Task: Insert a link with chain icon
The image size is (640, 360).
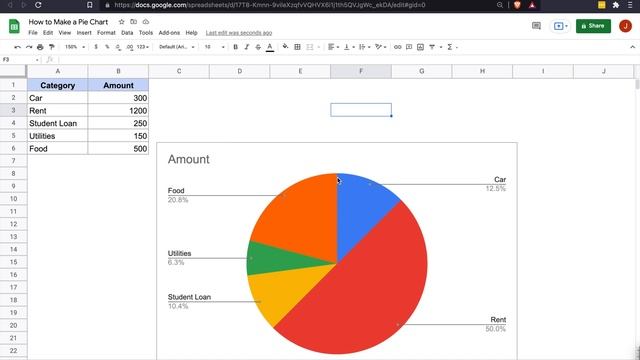Action: pos(398,47)
